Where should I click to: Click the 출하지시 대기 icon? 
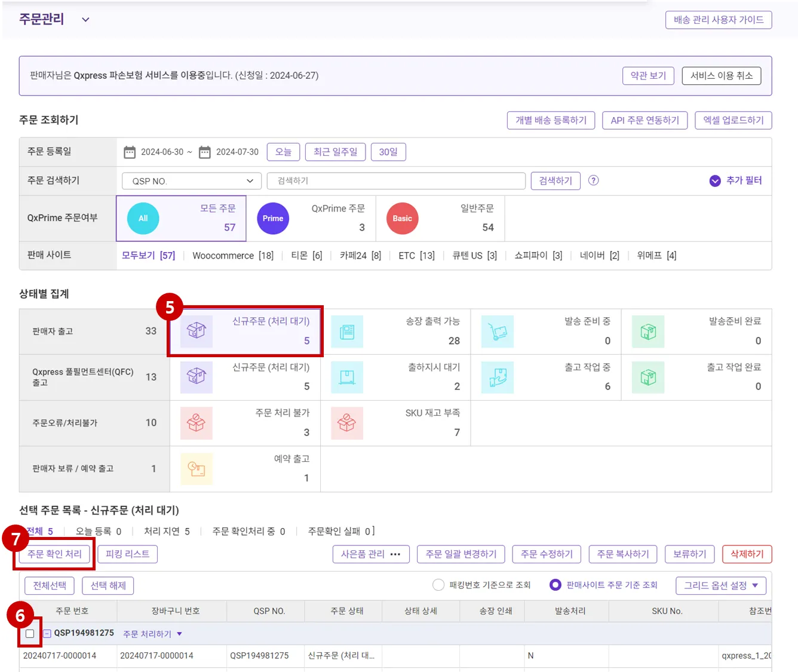click(347, 377)
